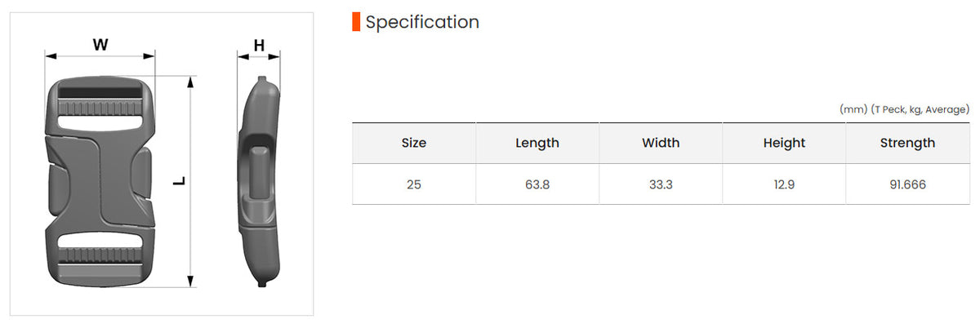Click the Length column header

(537, 143)
